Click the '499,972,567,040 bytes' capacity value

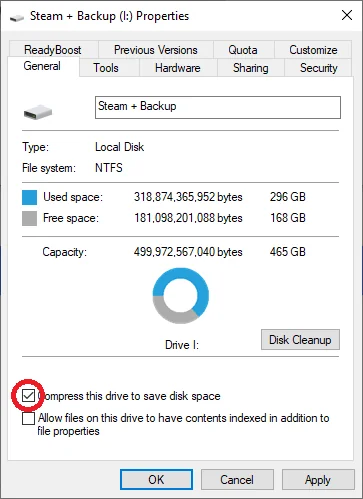coord(188,252)
